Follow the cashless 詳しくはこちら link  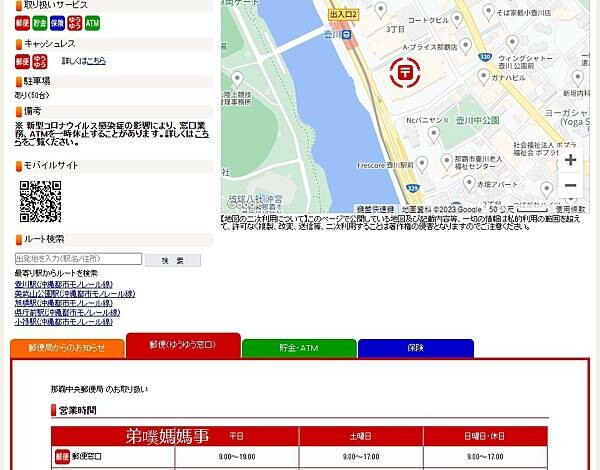96,61
